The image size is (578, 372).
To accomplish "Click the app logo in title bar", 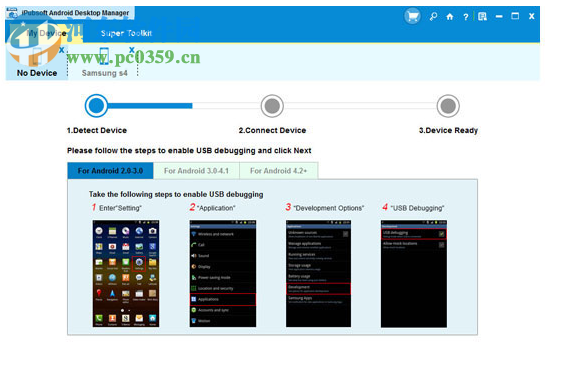I will (x=12, y=13).
